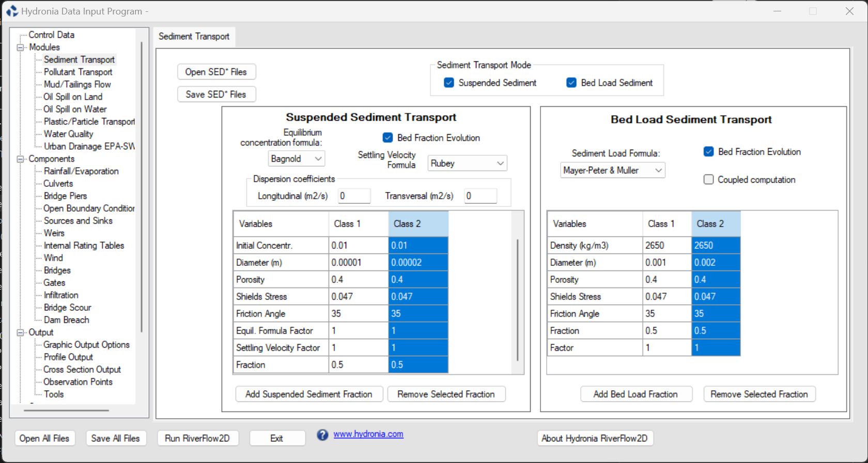Viewport: 868px width, 463px height.
Task: Open Rainfall/Evaporation component in the tree
Action: point(81,171)
